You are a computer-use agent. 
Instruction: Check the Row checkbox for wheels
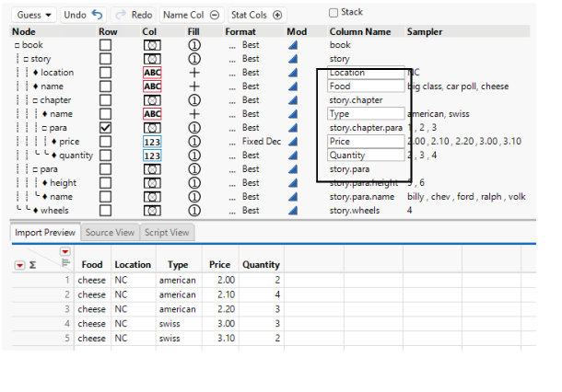point(105,211)
